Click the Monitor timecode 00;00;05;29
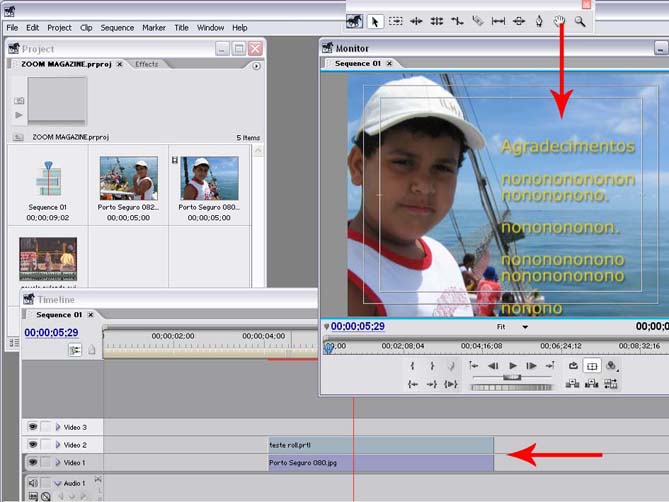669x502 pixels. click(x=357, y=326)
